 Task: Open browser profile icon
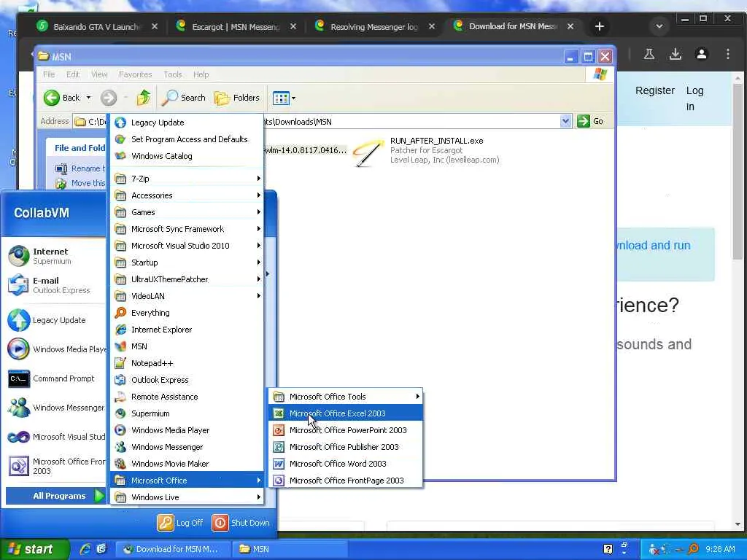(x=701, y=54)
